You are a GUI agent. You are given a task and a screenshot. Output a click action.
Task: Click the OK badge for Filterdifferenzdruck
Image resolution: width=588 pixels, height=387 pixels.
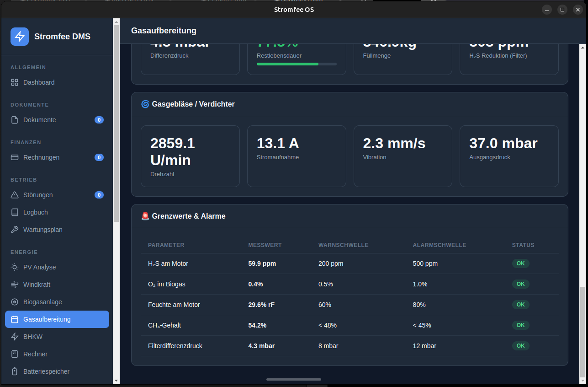tap(520, 346)
